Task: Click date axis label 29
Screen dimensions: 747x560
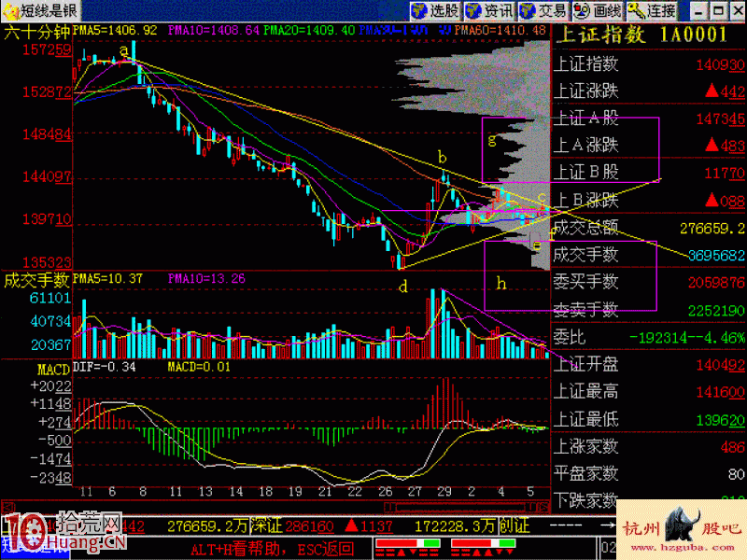Action: (444, 492)
